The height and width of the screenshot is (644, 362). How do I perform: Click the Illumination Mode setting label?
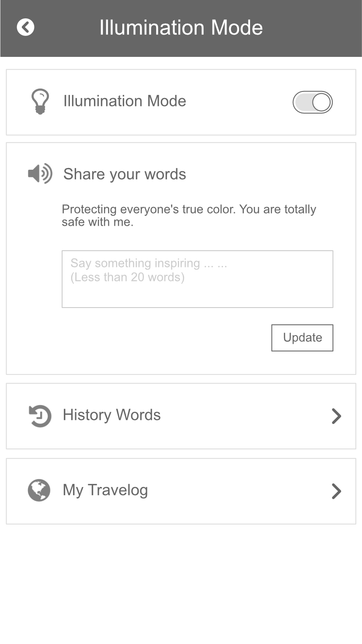[x=125, y=101]
